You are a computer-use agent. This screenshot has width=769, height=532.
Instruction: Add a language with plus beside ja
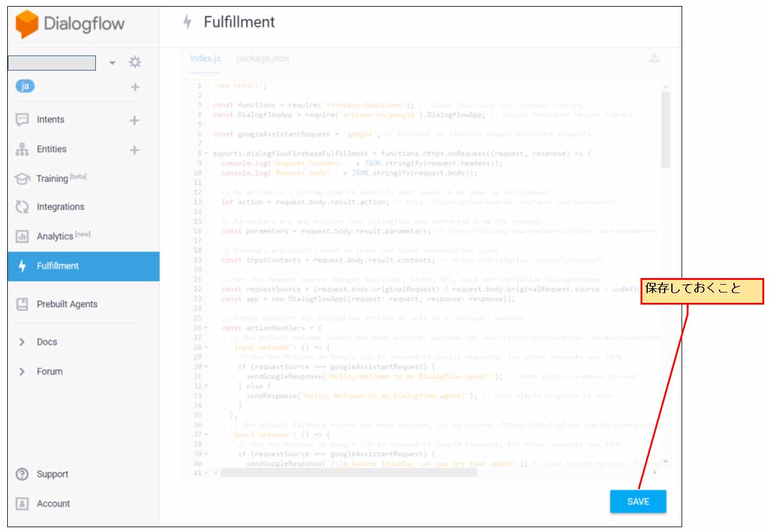134,87
